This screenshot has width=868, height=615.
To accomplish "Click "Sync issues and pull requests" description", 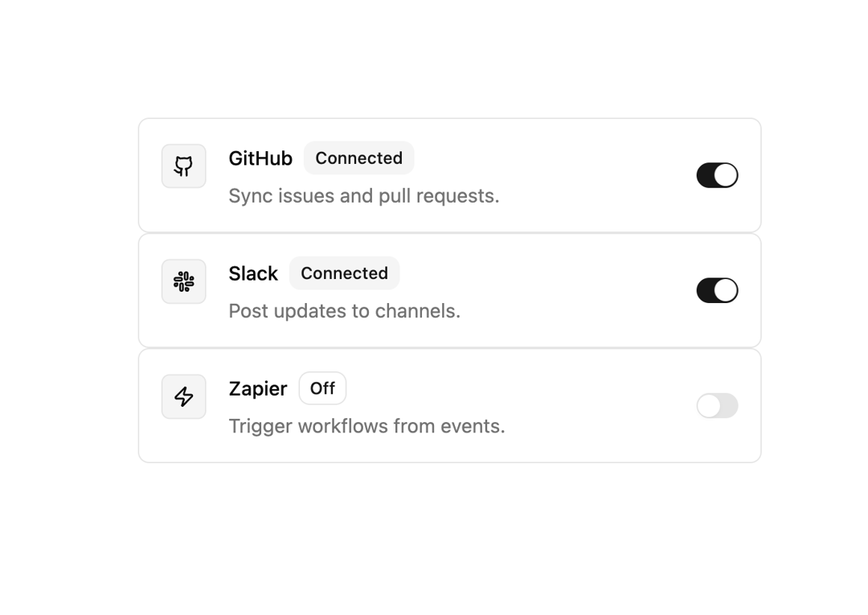I will click(x=364, y=196).
